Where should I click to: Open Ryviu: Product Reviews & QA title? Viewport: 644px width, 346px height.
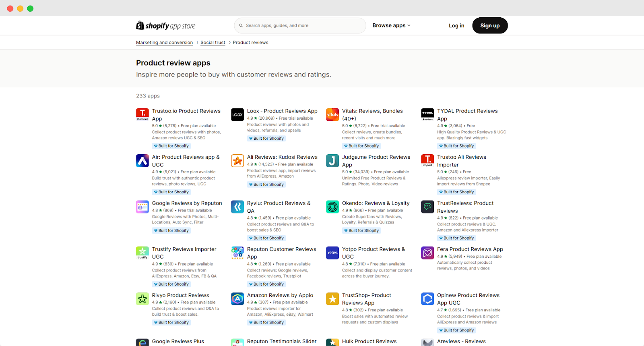coord(279,207)
